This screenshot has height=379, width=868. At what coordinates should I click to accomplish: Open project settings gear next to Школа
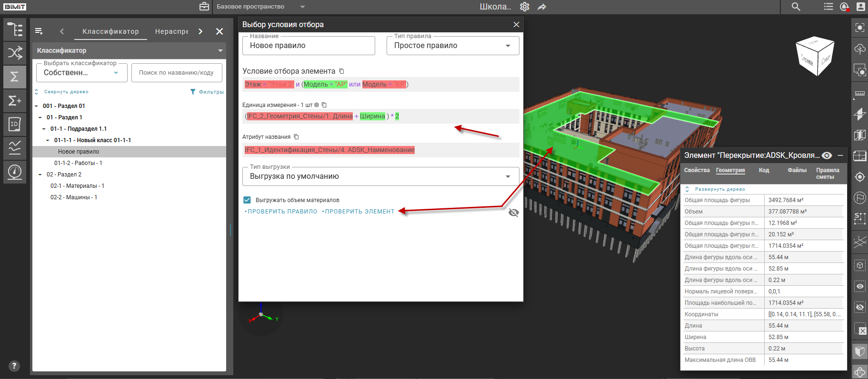[x=524, y=7]
